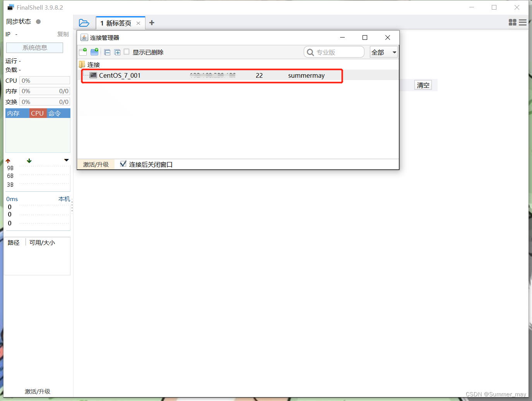This screenshot has height=401, width=532.
Task: Click username summermay in the connection row
Action: [306, 75]
